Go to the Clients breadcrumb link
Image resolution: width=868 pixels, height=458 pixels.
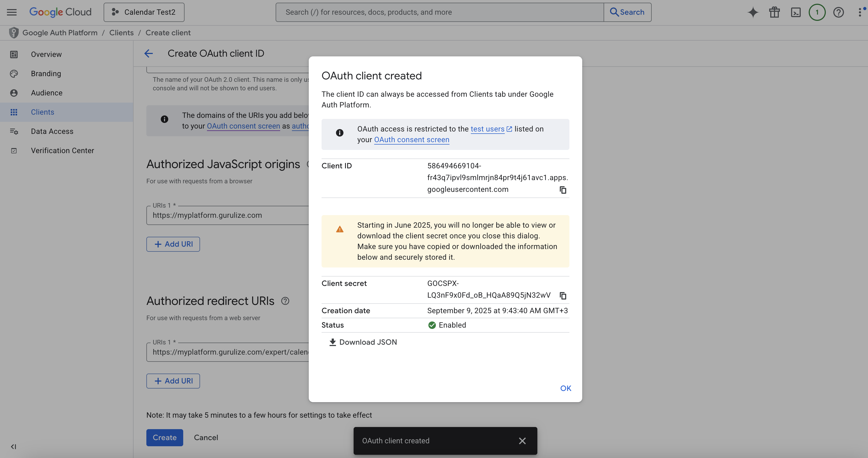tap(121, 33)
